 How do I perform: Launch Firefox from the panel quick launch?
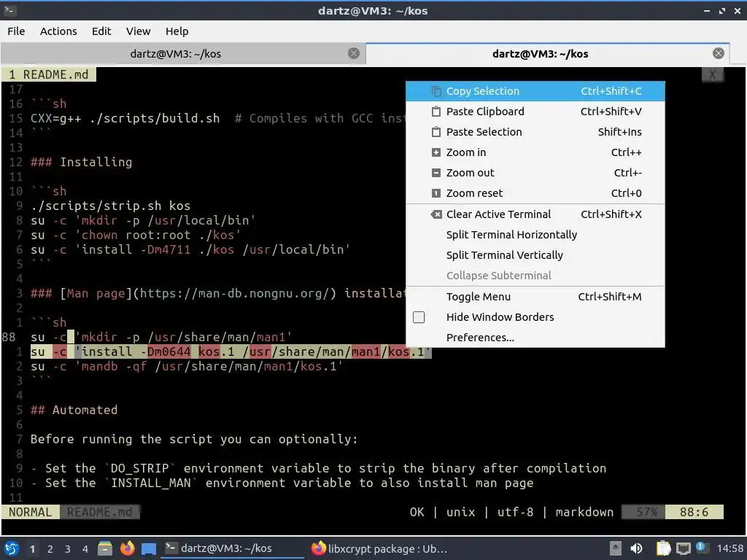point(127,548)
